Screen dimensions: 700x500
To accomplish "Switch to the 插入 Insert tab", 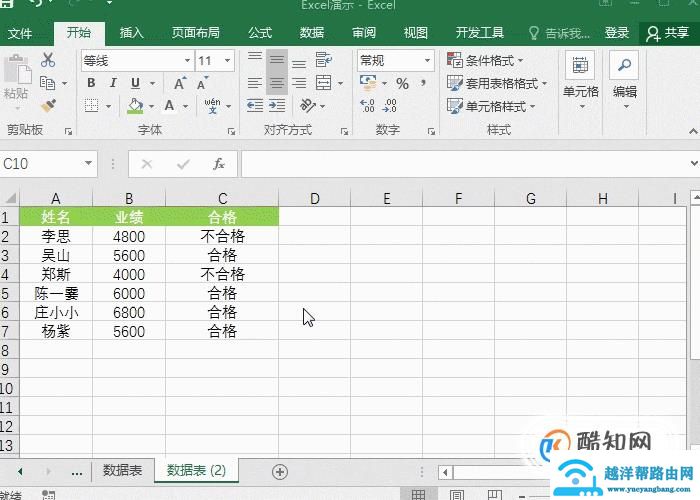I will (x=132, y=33).
